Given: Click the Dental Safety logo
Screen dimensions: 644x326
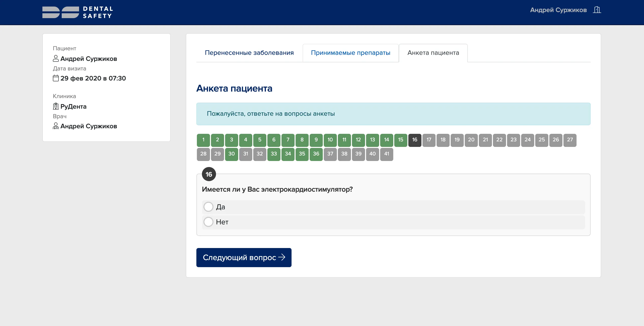Looking at the screenshot, I should tap(78, 12).
